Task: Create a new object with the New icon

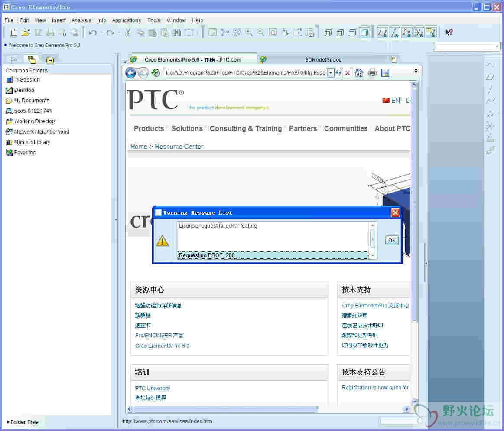Action: pyautogui.click(x=13, y=32)
